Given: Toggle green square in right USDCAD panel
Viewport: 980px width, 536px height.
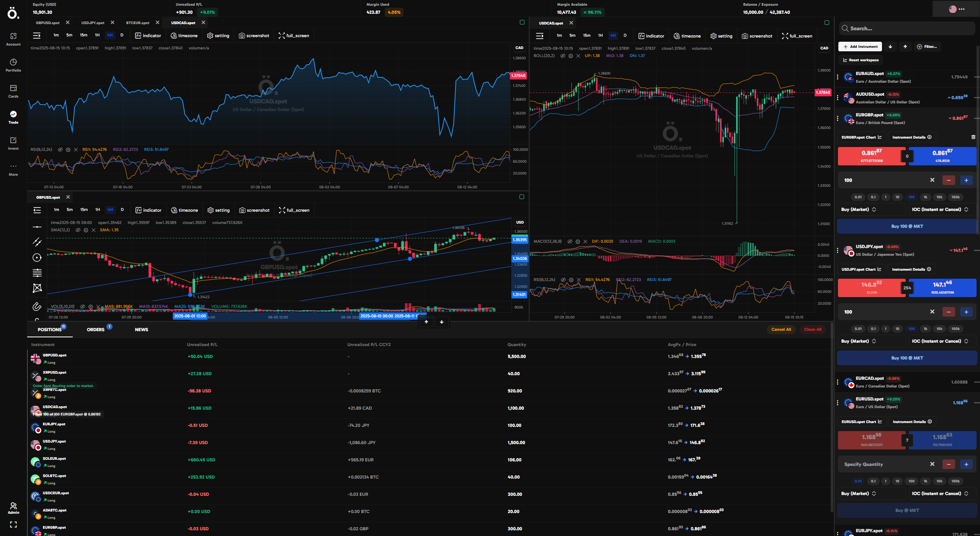Looking at the screenshot, I should [x=827, y=23].
